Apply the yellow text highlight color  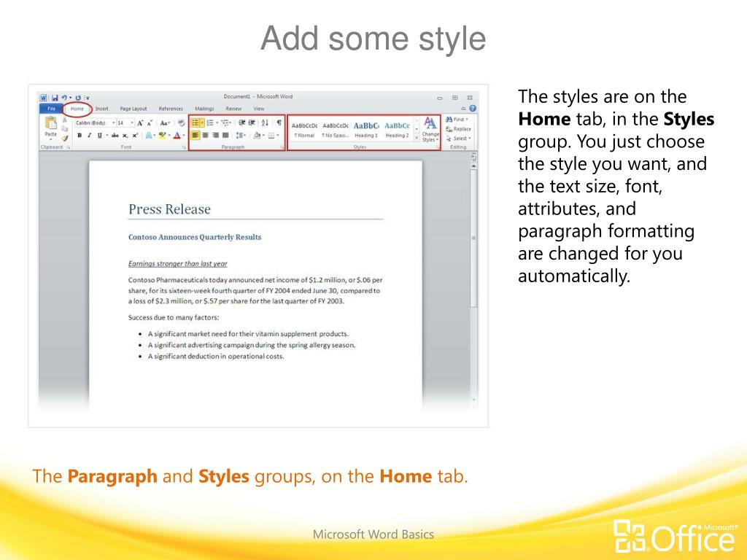[163, 135]
